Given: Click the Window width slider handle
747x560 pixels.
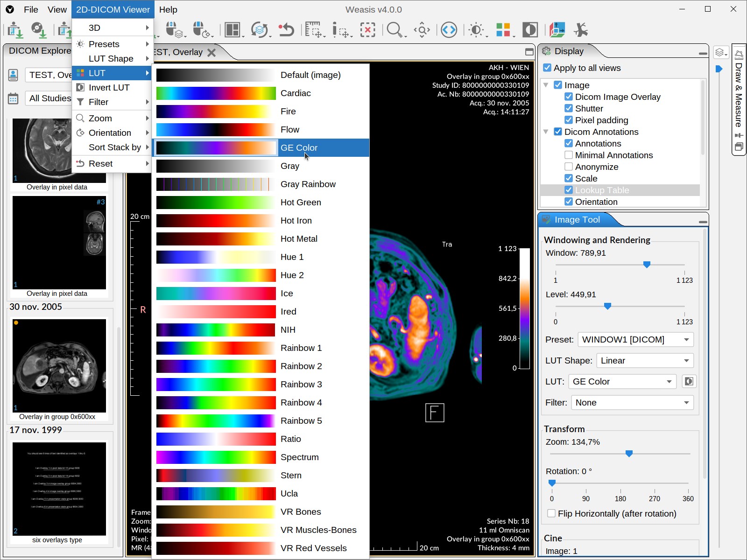Looking at the screenshot, I should tap(647, 265).
